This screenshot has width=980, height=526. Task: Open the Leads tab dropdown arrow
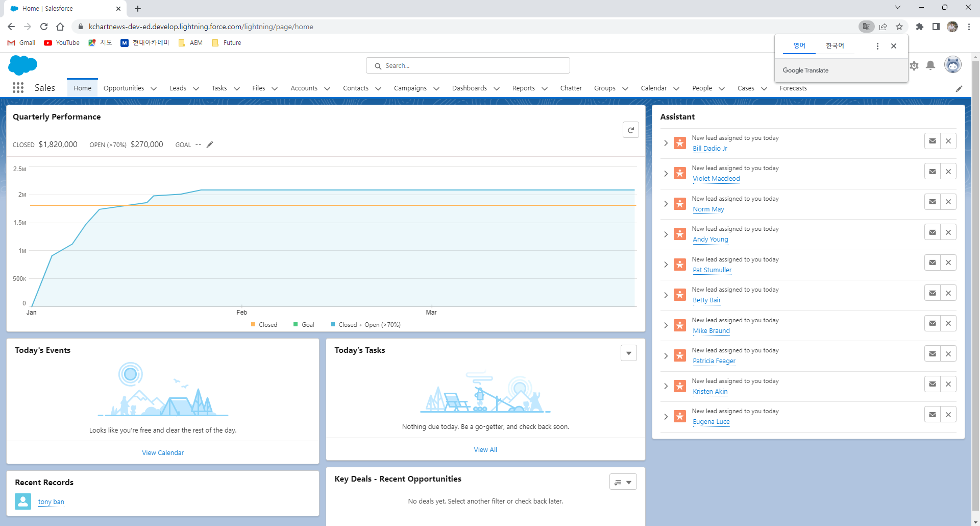point(196,88)
